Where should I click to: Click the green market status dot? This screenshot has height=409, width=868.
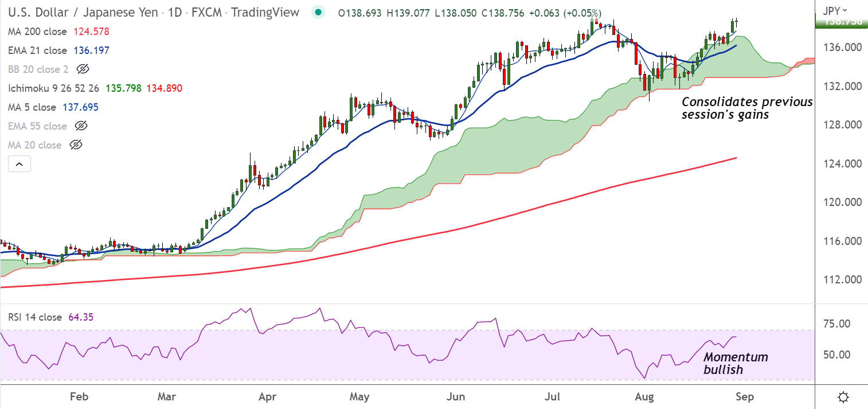coord(319,12)
